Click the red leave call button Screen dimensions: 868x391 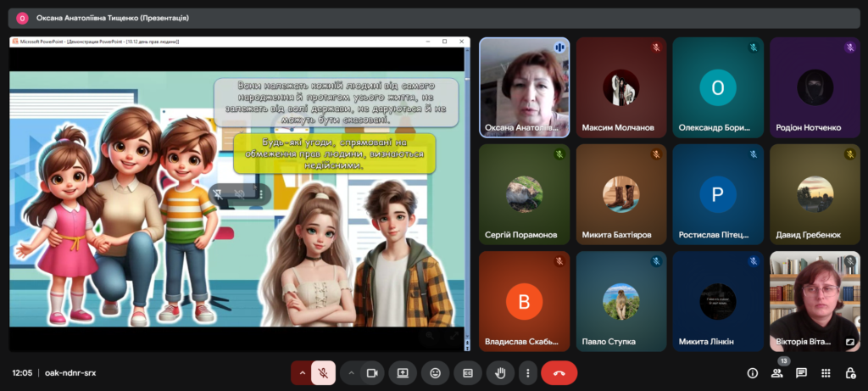click(x=559, y=373)
